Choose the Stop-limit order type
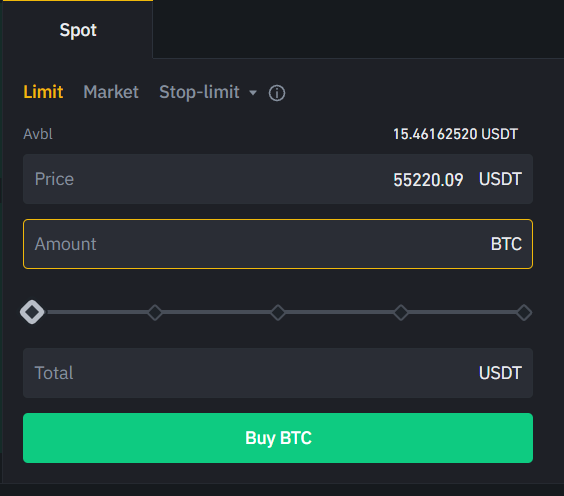Viewport: 564px width, 496px height. coord(199,92)
